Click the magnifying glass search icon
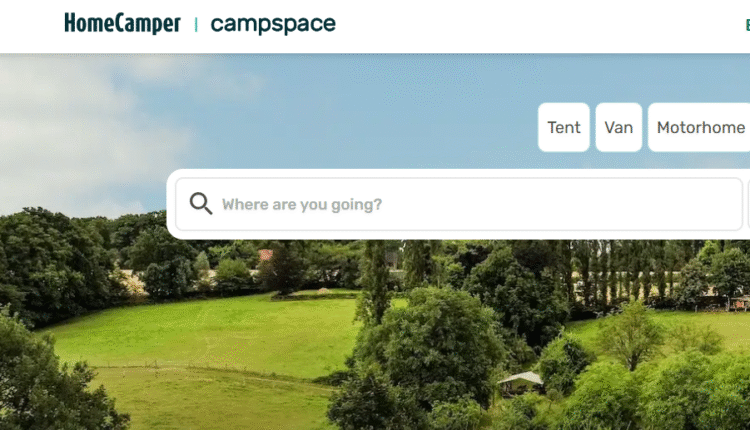The height and width of the screenshot is (430, 750). [x=201, y=204]
